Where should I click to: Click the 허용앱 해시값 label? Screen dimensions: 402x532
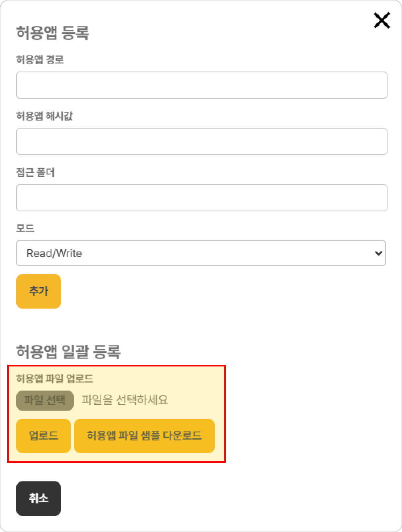point(44,116)
